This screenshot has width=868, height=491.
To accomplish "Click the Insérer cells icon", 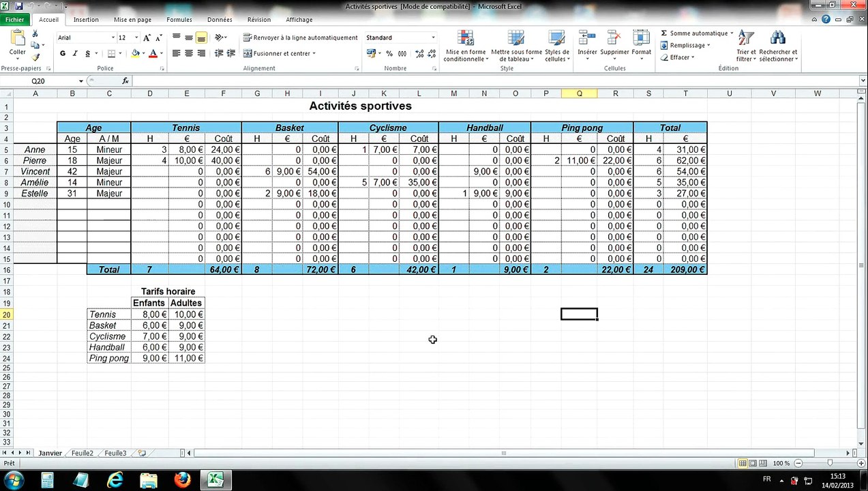I will click(x=586, y=38).
